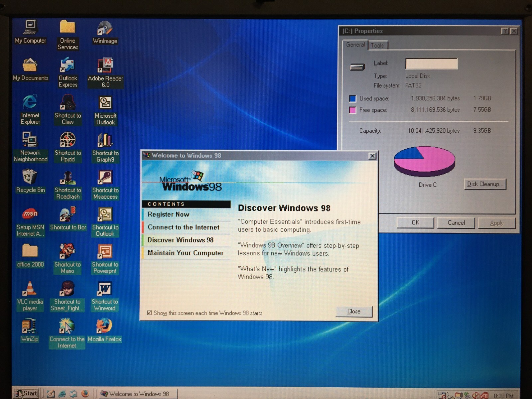Click the drive icon beside the Label field
The height and width of the screenshot is (399, 532).
click(357, 67)
